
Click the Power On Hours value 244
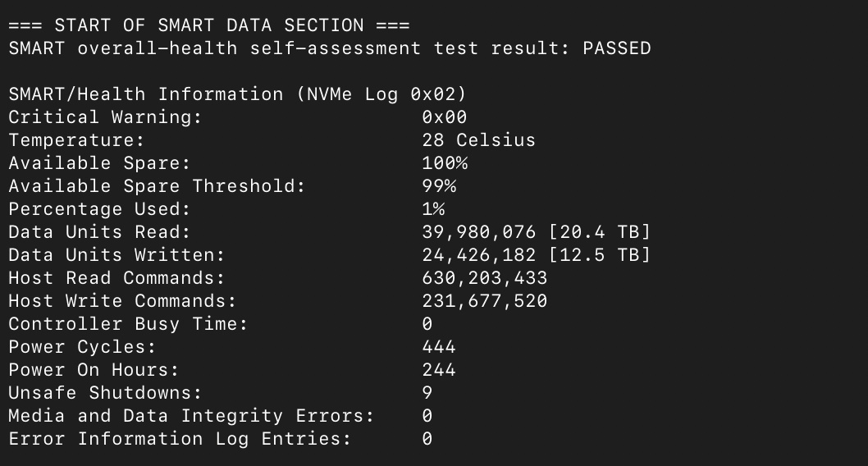tap(439, 370)
